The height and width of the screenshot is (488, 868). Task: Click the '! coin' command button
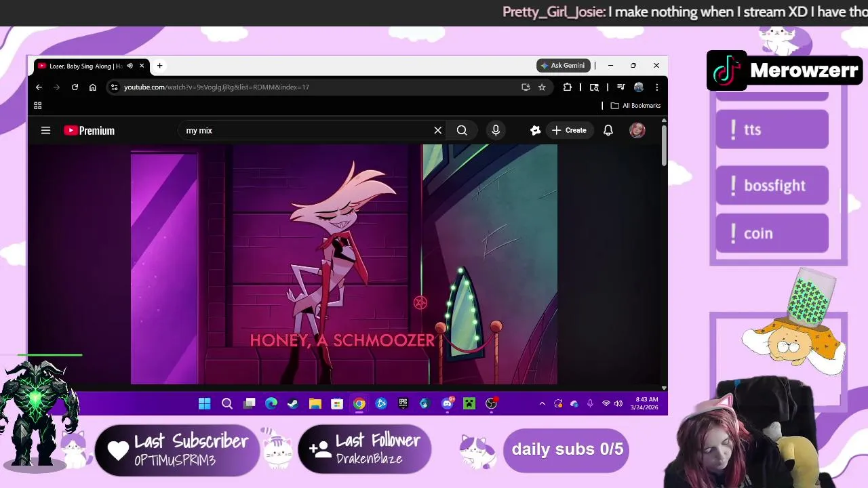pyautogui.click(x=772, y=233)
